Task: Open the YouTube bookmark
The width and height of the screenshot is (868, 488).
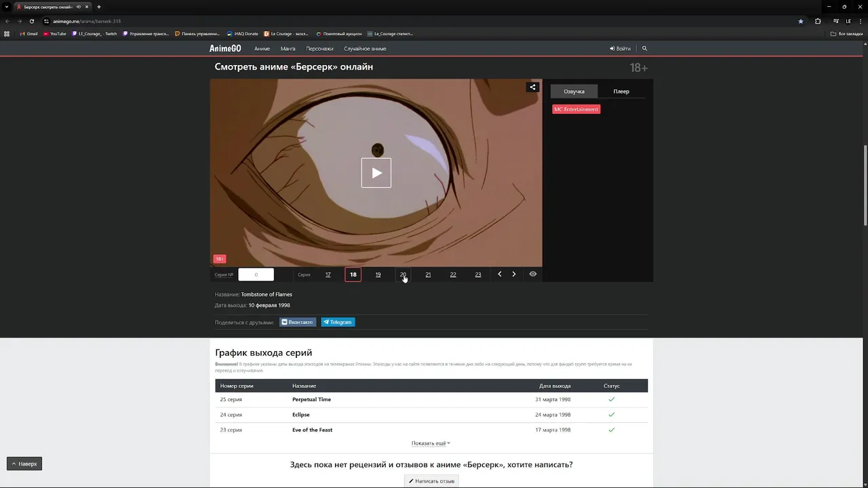Action: pos(55,33)
